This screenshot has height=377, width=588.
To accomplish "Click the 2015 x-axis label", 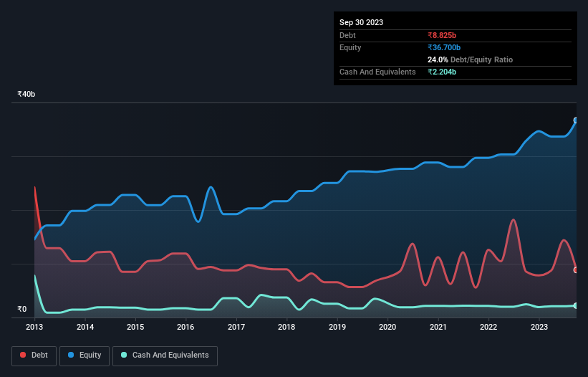I will click(x=135, y=327).
